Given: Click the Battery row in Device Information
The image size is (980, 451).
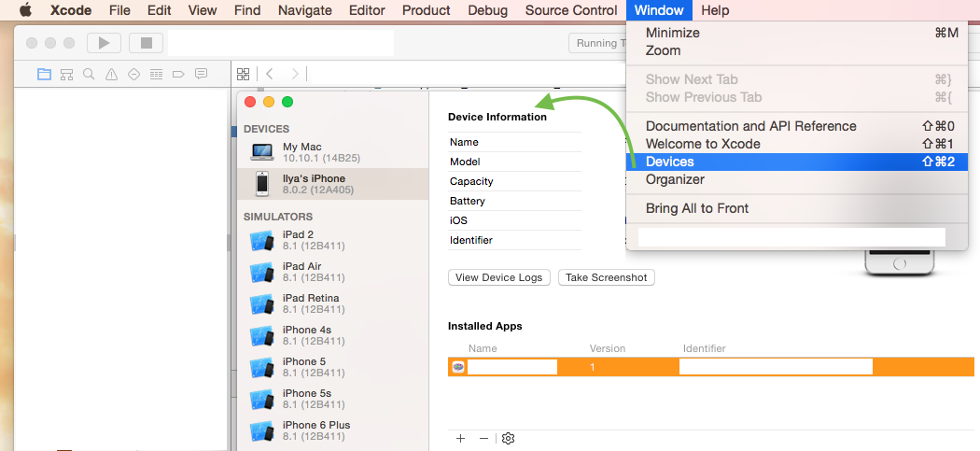Looking at the screenshot, I should (x=514, y=201).
